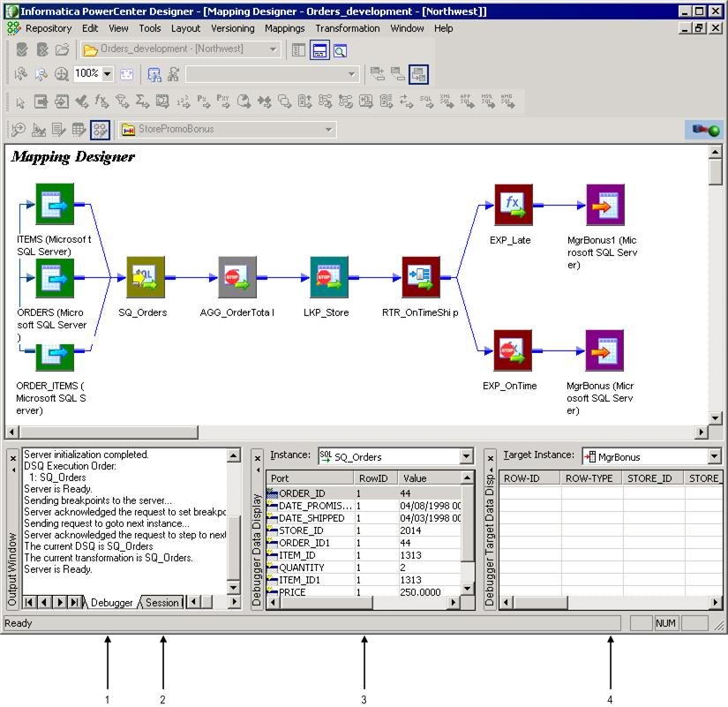728x707 pixels.
Task: Open the empty combo box in second toolbar
Action: (x=351, y=74)
